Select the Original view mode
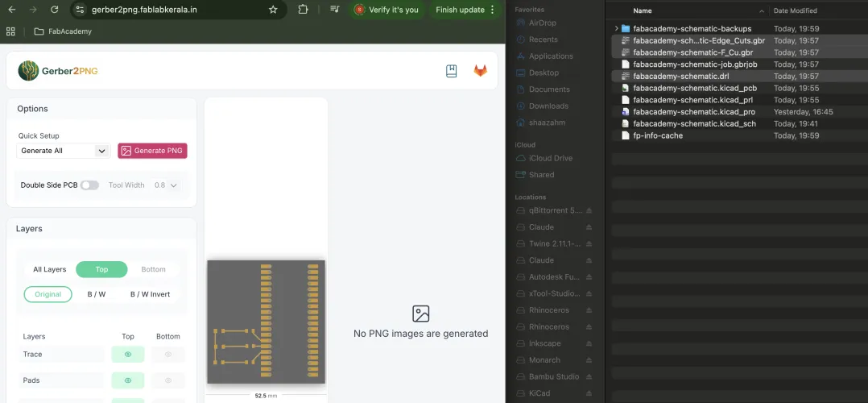The height and width of the screenshot is (403, 868). pyautogui.click(x=48, y=294)
